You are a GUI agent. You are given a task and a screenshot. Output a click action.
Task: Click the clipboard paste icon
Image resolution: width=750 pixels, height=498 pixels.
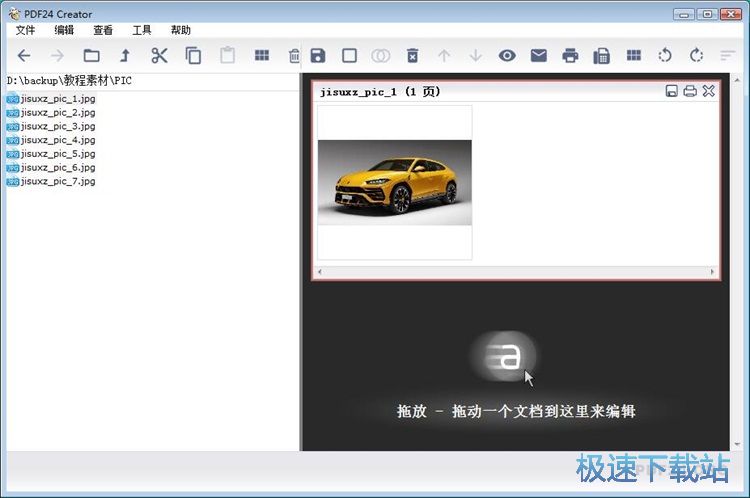pyautogui.click(x=227, y=55)
